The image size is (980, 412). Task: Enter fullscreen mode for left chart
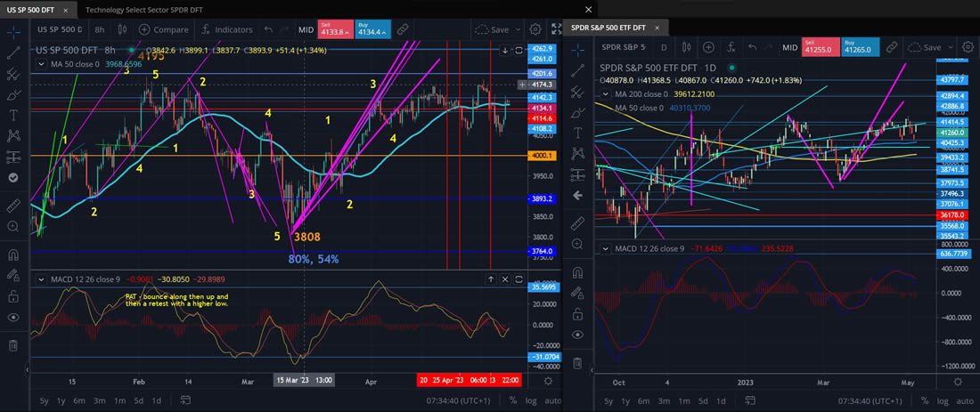pyautogui.click(x=556, y=29)
